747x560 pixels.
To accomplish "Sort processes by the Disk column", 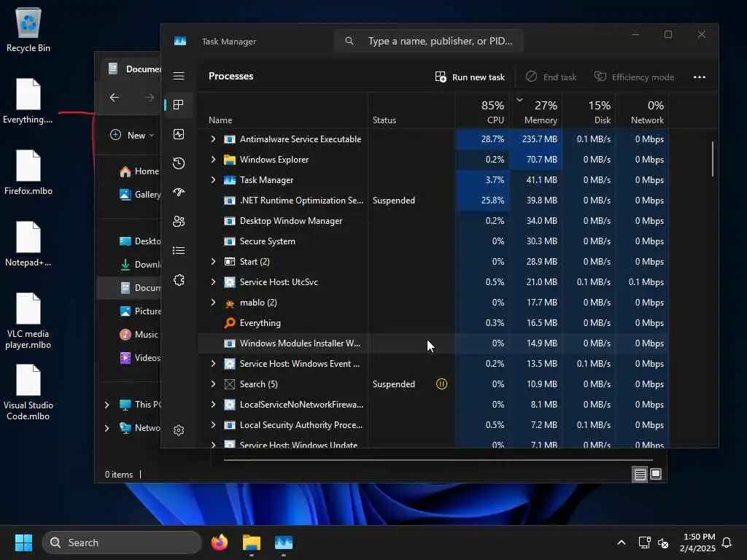I will tap(589, 112).
